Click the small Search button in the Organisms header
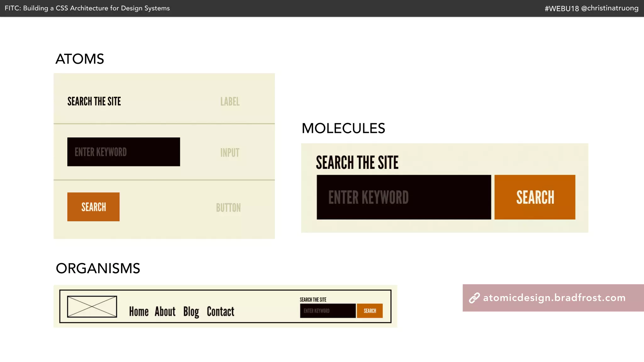The height and width of the screenshot is (362, 644). click(370, 311)
